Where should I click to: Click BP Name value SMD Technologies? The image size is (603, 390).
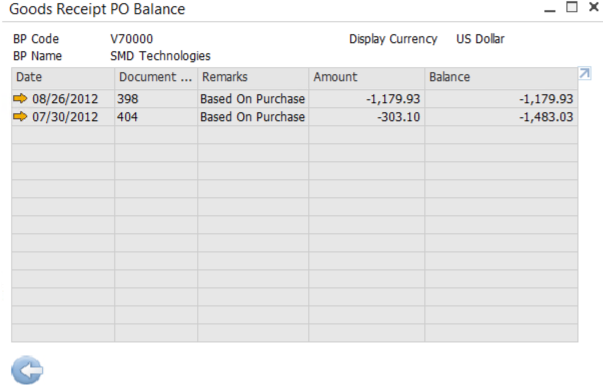tap(160, 56)
